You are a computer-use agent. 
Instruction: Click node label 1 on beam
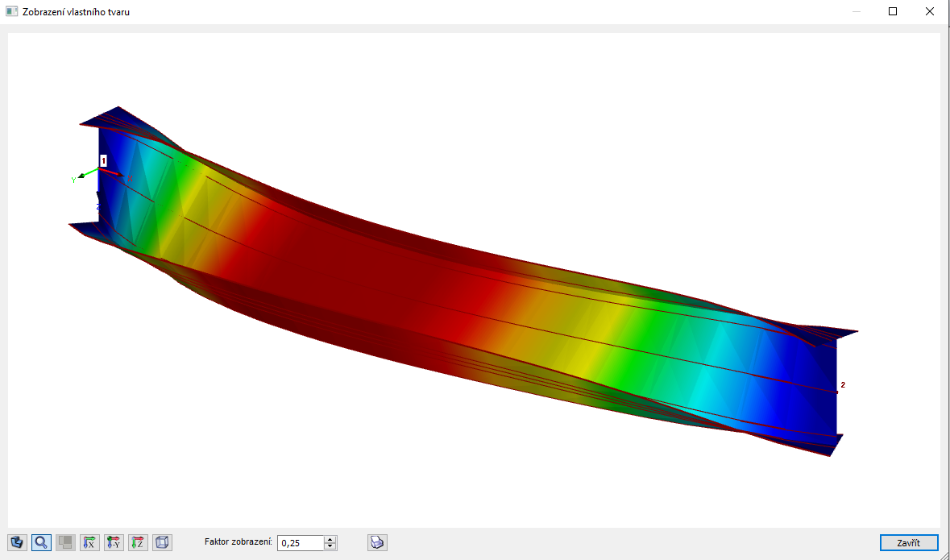click(104, 160)
